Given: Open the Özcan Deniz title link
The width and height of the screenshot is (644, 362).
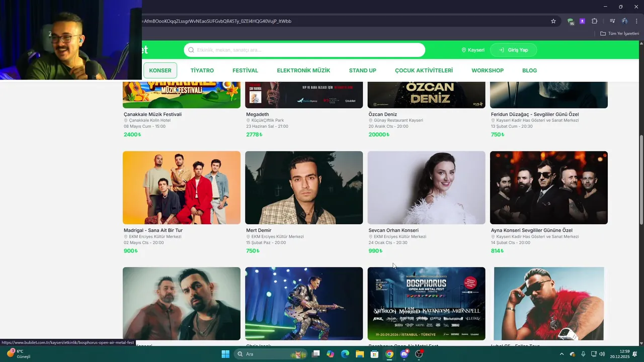Looking at the screenshot, I should 383,114.
